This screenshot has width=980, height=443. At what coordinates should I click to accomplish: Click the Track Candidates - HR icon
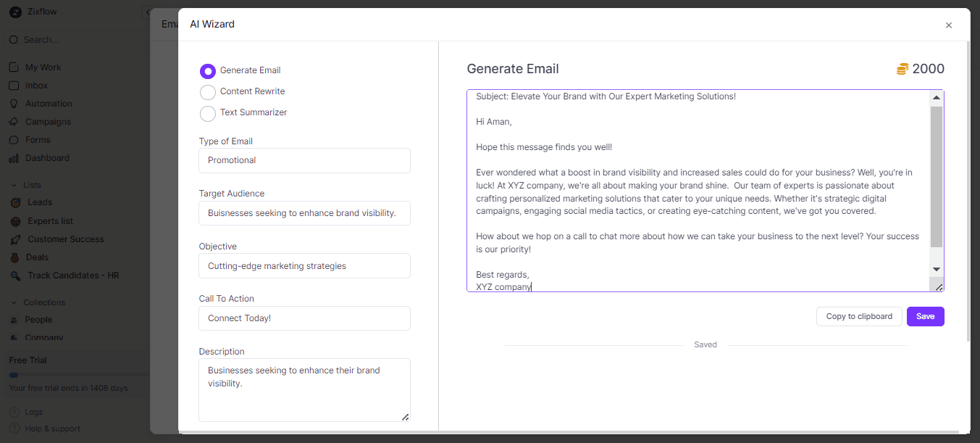click(16, 276)
